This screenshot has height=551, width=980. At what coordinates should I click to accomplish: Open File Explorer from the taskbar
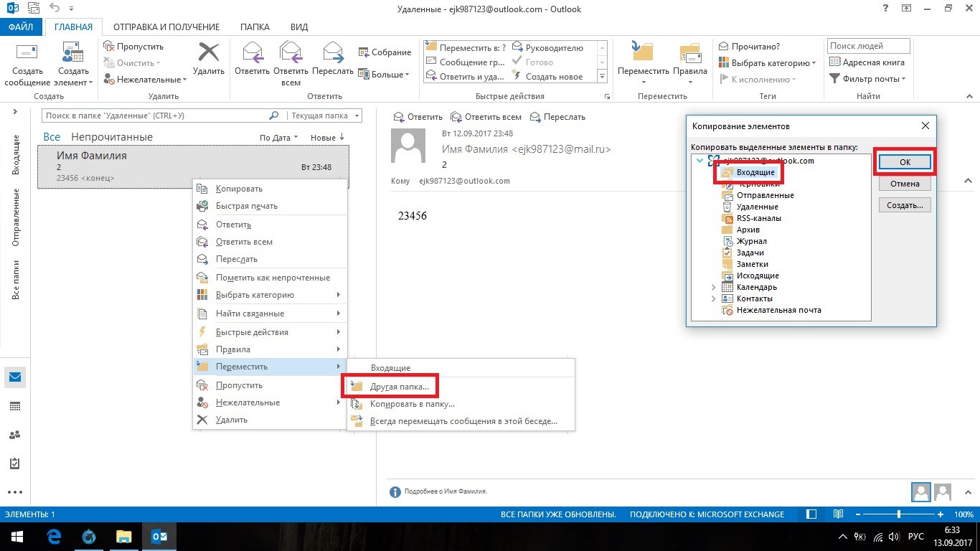tap(124, 537)
